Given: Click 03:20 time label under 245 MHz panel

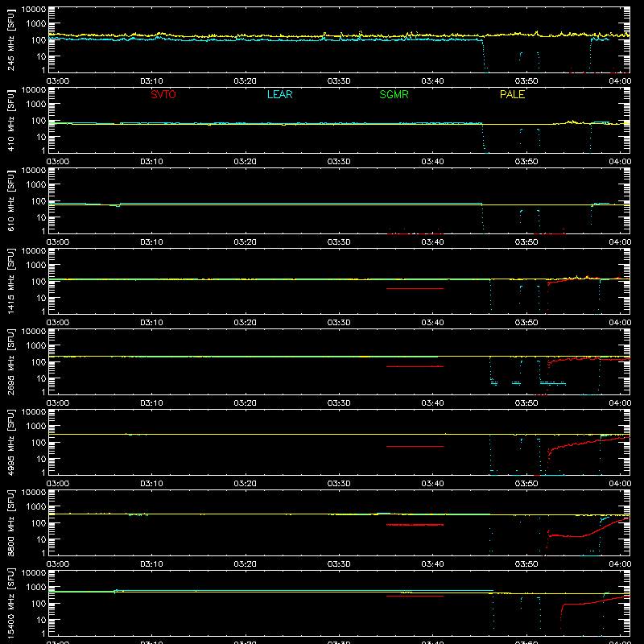Looking at the screenshot, I should coord(246,81).
